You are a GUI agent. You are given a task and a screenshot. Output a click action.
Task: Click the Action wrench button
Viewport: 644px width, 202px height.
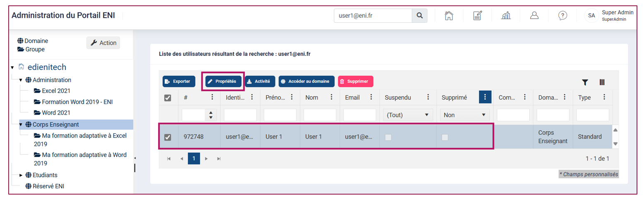pos(103,43)
